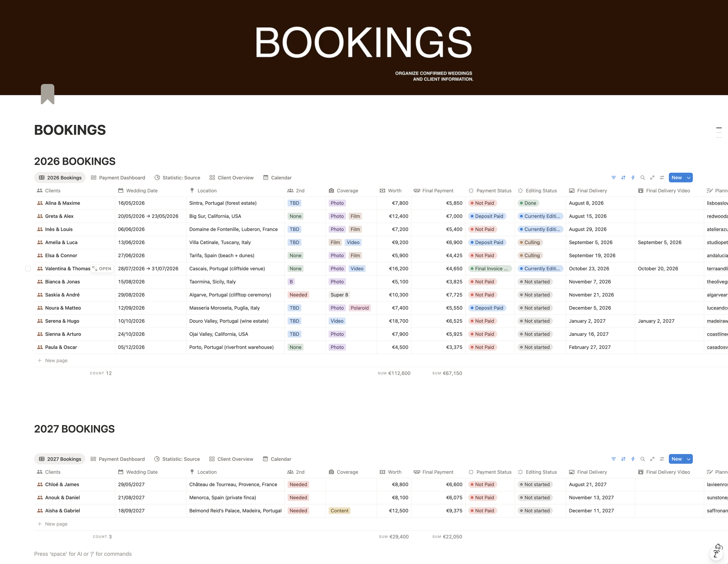Viewport: 728px width, 564px height.
Task: Click search icon in 2026 bookings toolbar
Action: point(642,178)
